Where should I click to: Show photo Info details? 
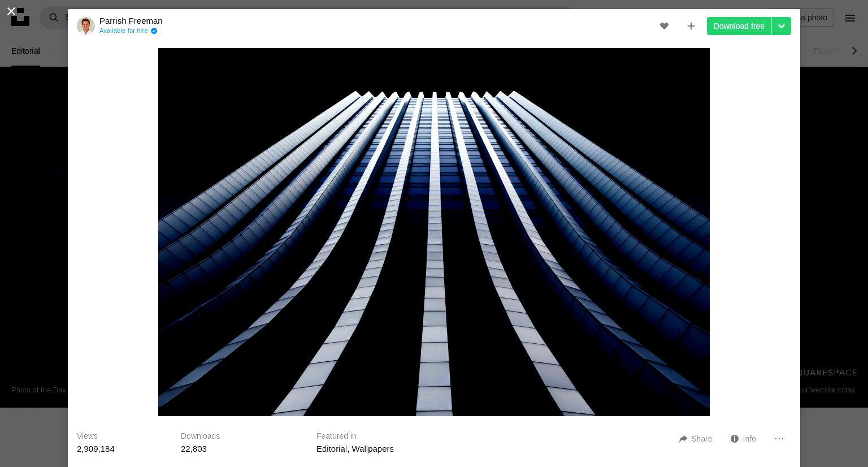tap(743, 439)
